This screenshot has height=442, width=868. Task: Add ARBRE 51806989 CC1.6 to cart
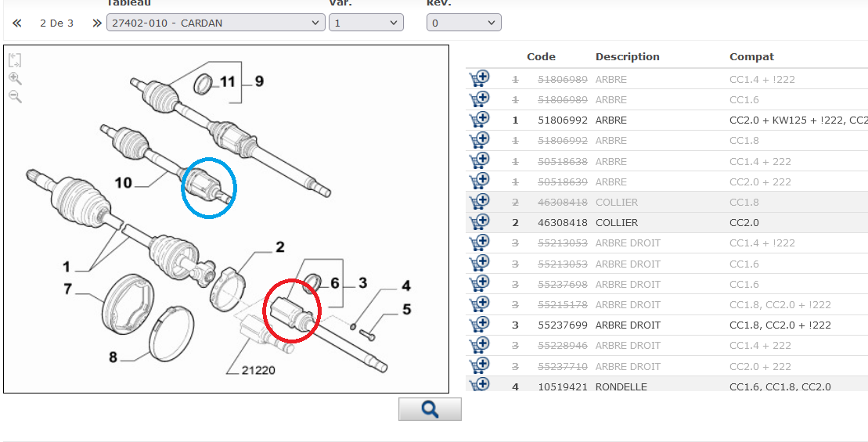(479, 99)
